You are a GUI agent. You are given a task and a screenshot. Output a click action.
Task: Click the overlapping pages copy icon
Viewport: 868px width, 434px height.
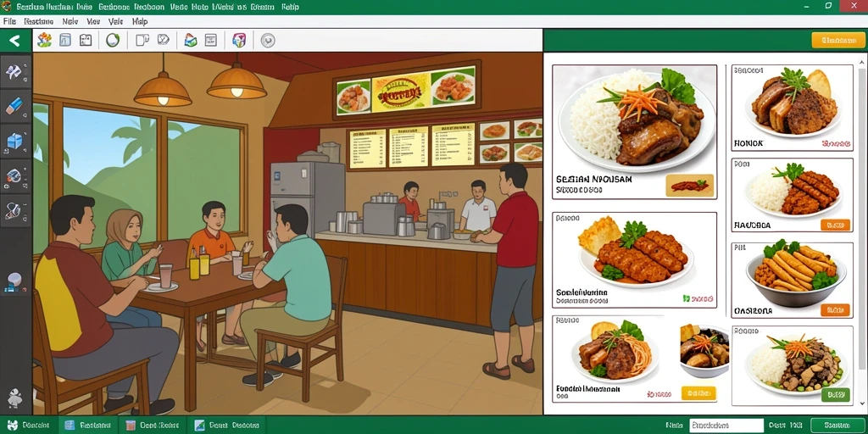(142, 40)
